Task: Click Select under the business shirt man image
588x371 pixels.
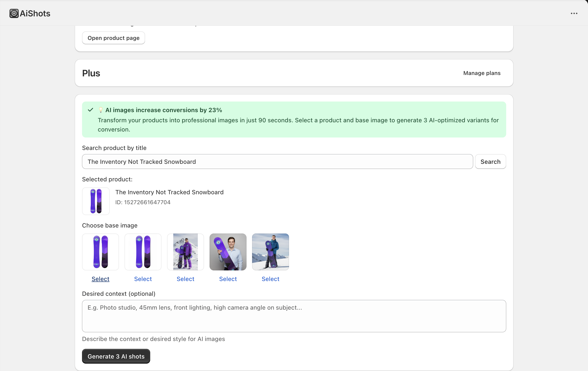Action: (x=228, y=279)
